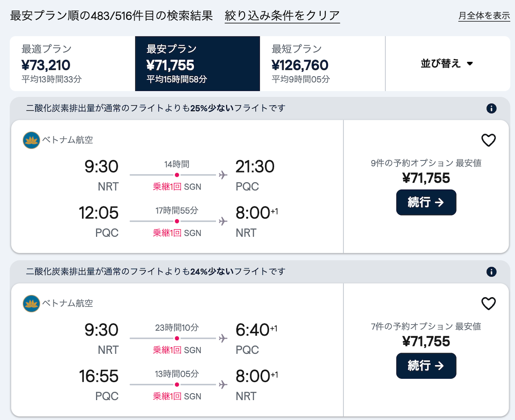Click the plane icon on the 14時間 outbound leg
The image size is (515, 420).
223,175
